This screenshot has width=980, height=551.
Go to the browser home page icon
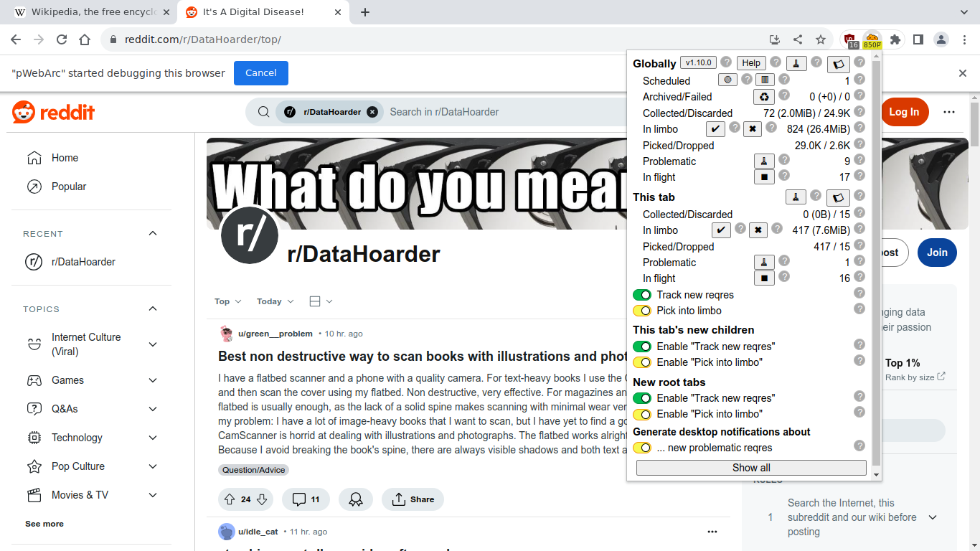[x=85, y=40]
